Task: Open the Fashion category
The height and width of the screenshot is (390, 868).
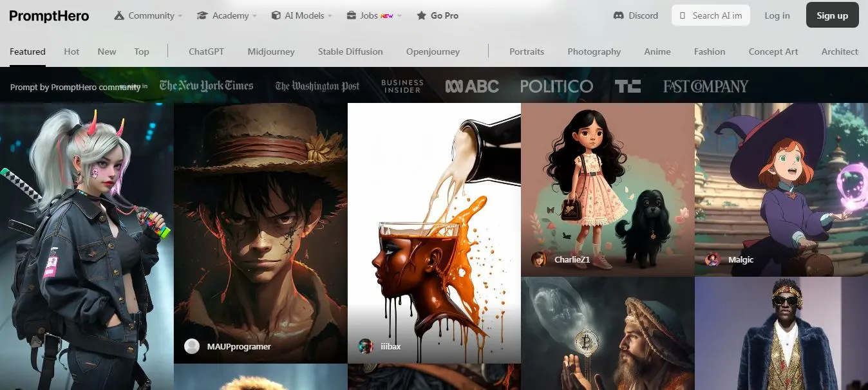Action: [710, 51]
